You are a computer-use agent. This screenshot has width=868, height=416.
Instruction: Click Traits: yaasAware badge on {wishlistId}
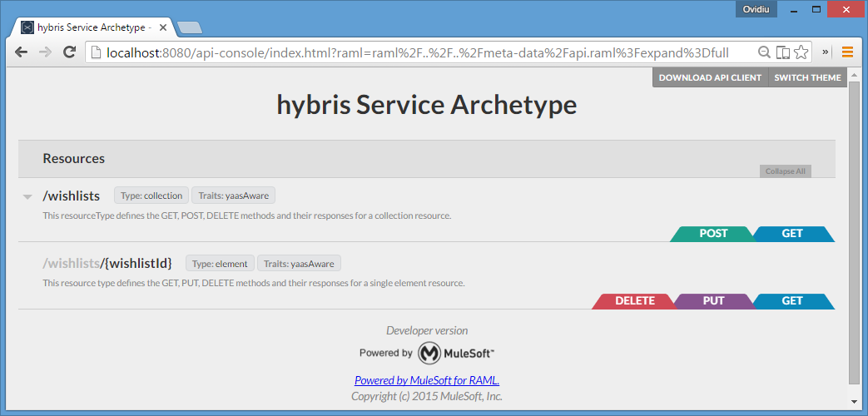[x=299, y=263]
